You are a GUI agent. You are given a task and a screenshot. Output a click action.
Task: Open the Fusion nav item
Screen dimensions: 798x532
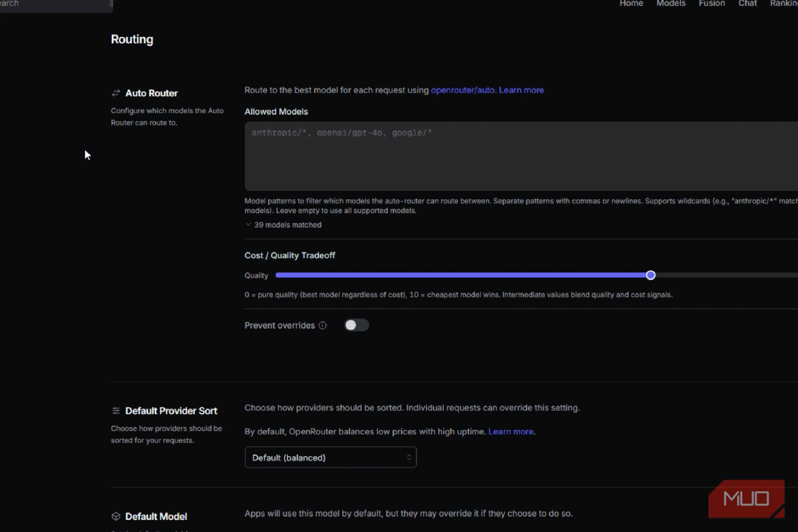tap(712, 3)
